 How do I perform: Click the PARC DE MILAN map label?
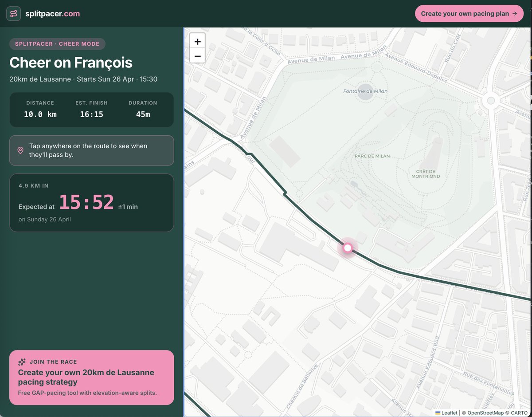point(372,156)
